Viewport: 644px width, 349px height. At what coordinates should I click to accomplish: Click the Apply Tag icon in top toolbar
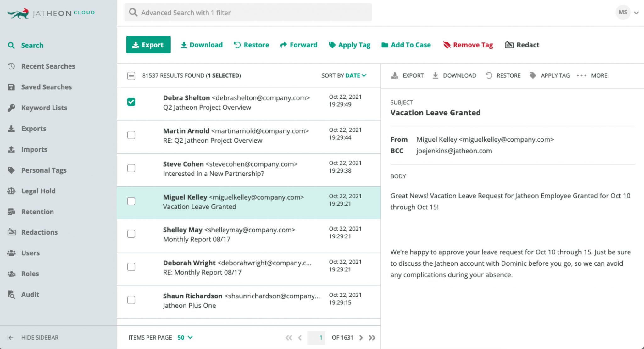coord(332,45)
